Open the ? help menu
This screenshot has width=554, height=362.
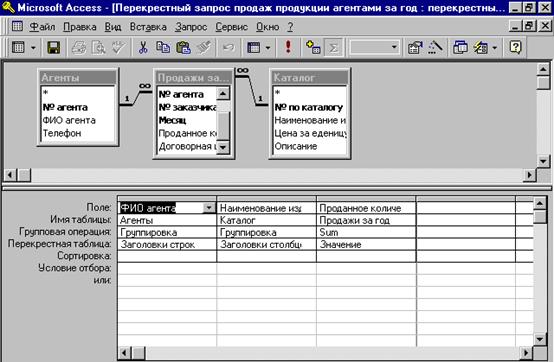[x=290, y=27]
